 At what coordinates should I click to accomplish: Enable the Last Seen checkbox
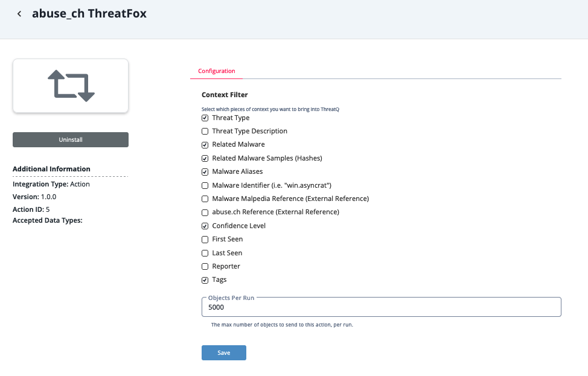point(205,253)
